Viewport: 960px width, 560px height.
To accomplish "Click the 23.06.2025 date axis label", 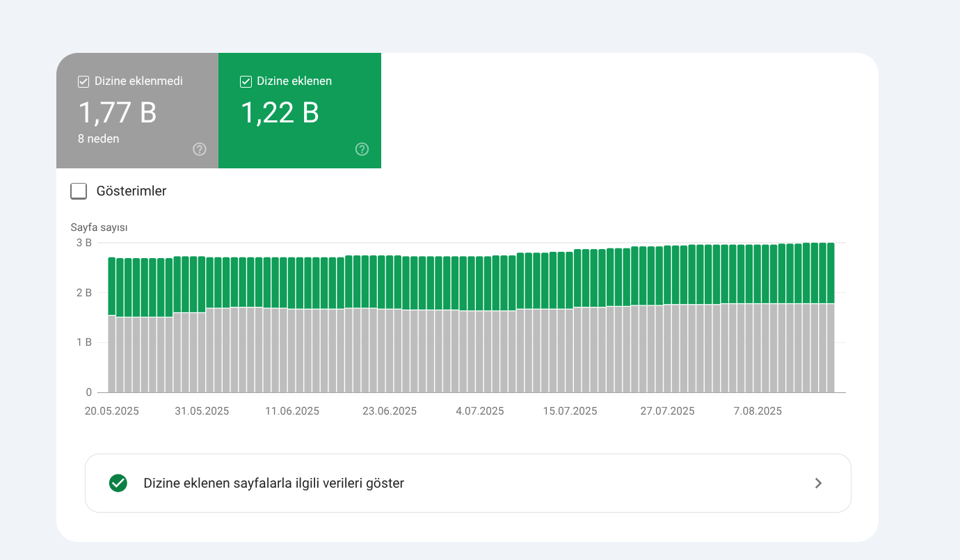I will pyautogui.click(x=390, y=411).
